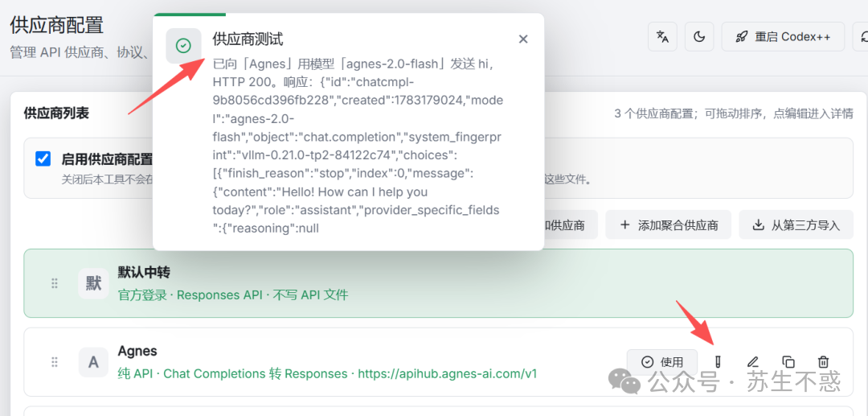This screenshot has width=868, height=416.
Task: Click 重启 Codex++ button
Action: pos(783,36)
